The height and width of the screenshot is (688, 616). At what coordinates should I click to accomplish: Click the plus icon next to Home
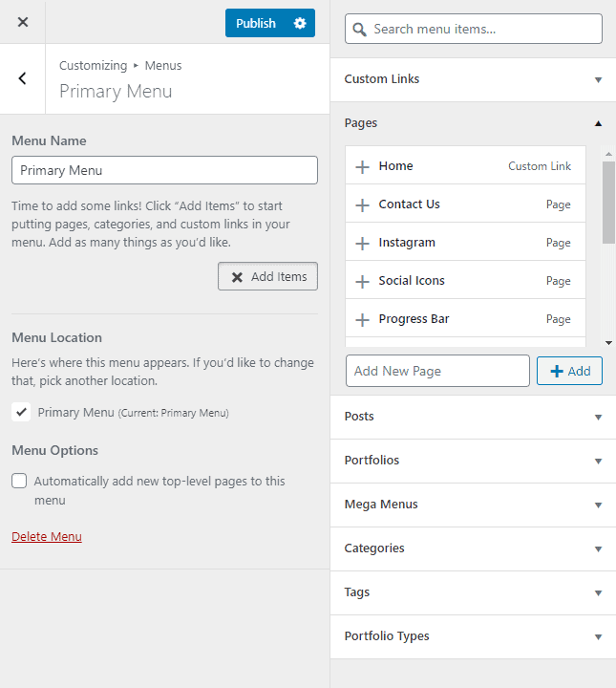362,166
